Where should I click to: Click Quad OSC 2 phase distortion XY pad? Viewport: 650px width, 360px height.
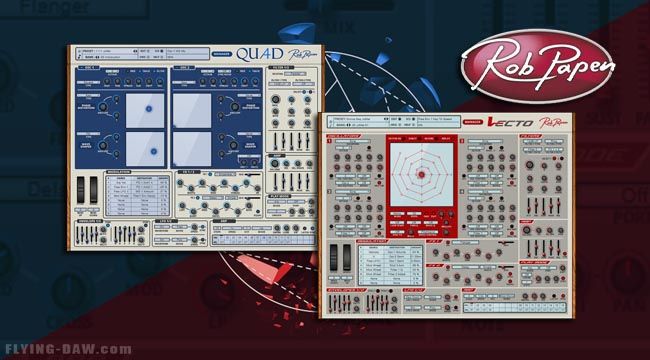point(192,111)
